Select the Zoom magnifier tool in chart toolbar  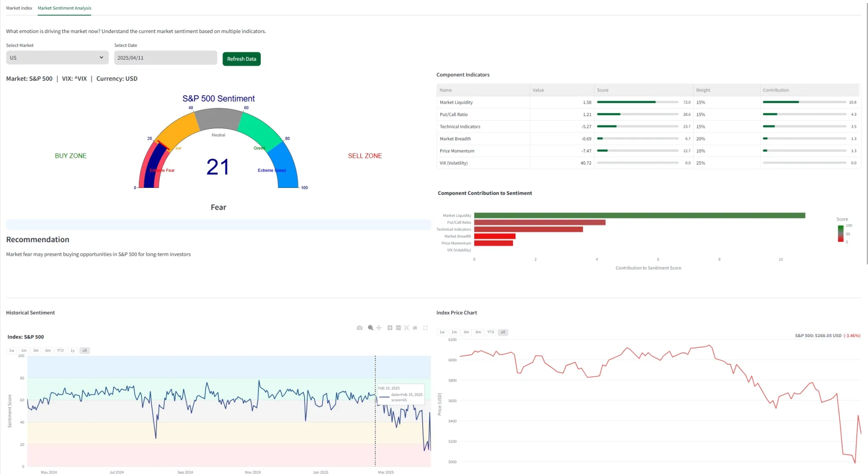371,328
